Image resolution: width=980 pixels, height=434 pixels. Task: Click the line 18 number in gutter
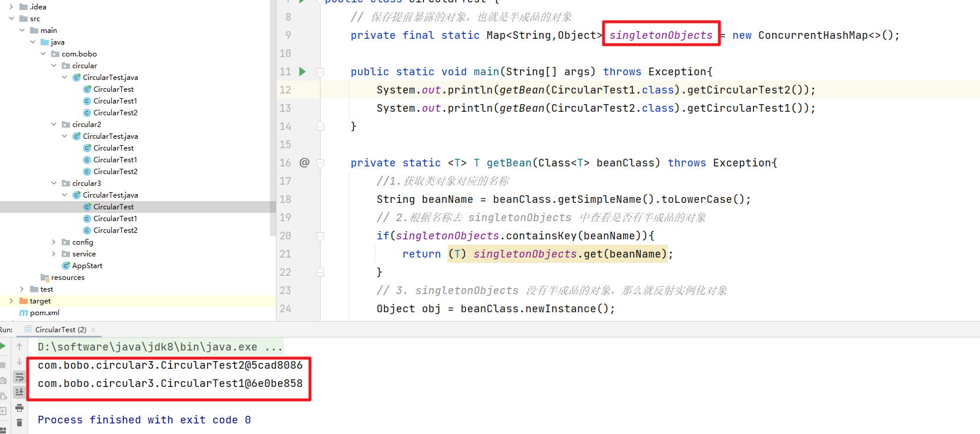click(285, 199)
